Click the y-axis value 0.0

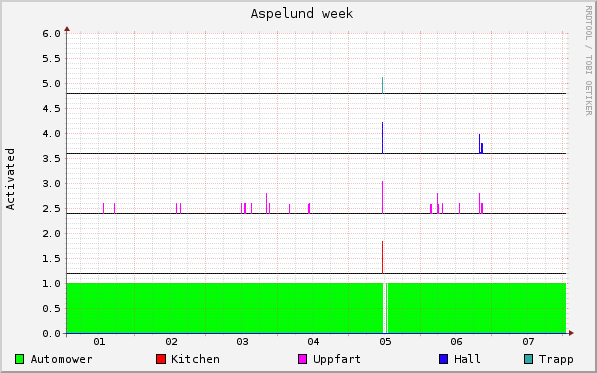coord(52,334)
